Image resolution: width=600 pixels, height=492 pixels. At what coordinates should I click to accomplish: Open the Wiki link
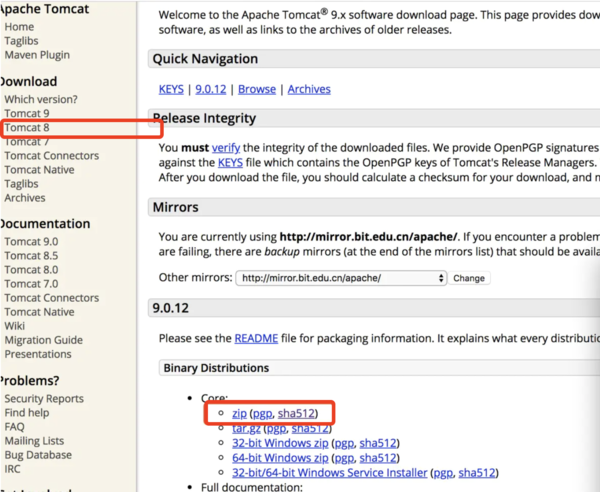click(x=15, y=326)
